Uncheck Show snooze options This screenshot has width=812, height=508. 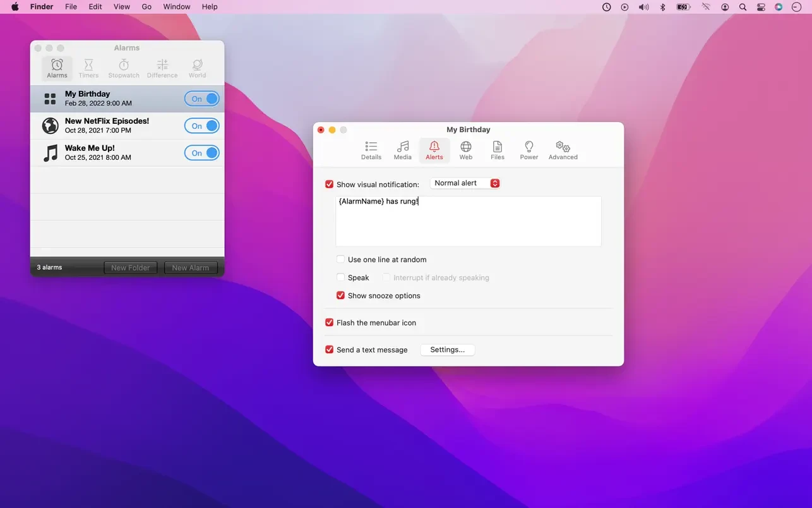click(x=341, y=296)
